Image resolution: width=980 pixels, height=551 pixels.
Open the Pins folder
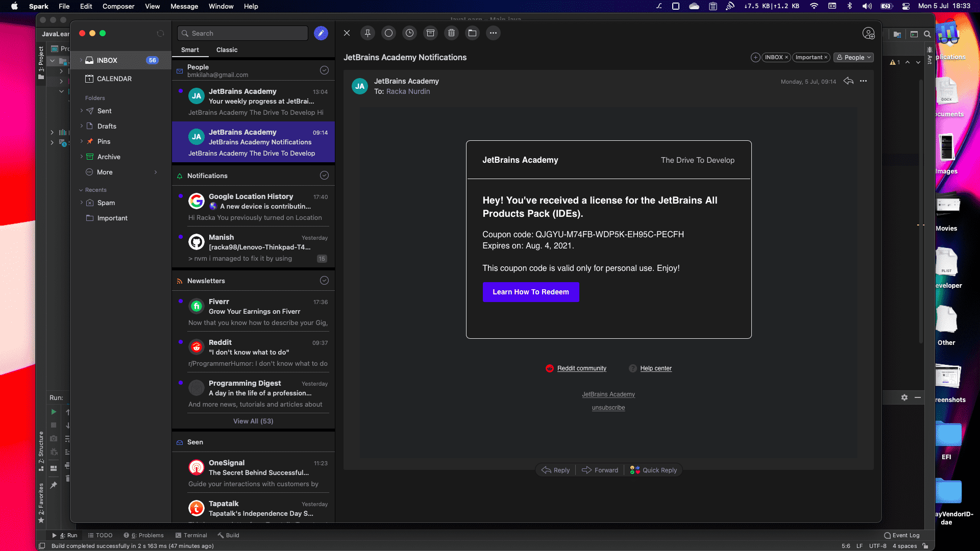coord(104,141)
